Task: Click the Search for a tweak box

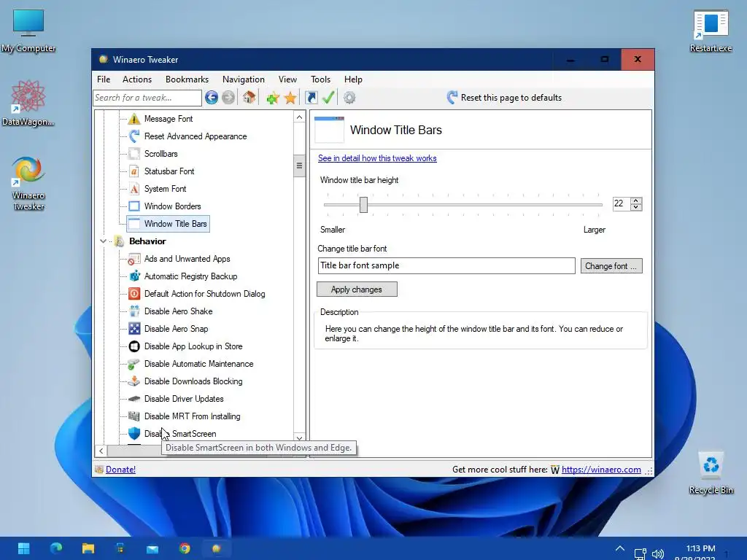Action: point(147,98)
